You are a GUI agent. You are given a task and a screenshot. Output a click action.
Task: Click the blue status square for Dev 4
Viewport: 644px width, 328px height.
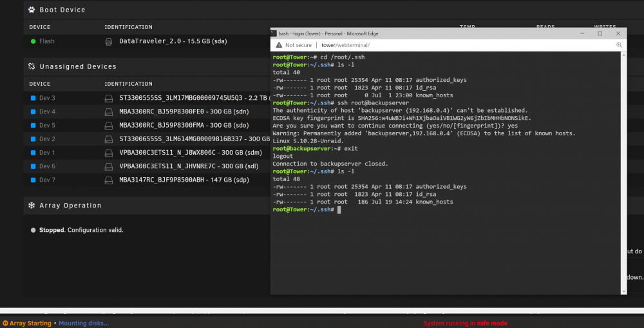pyautogui.click(x=33, y=111)
